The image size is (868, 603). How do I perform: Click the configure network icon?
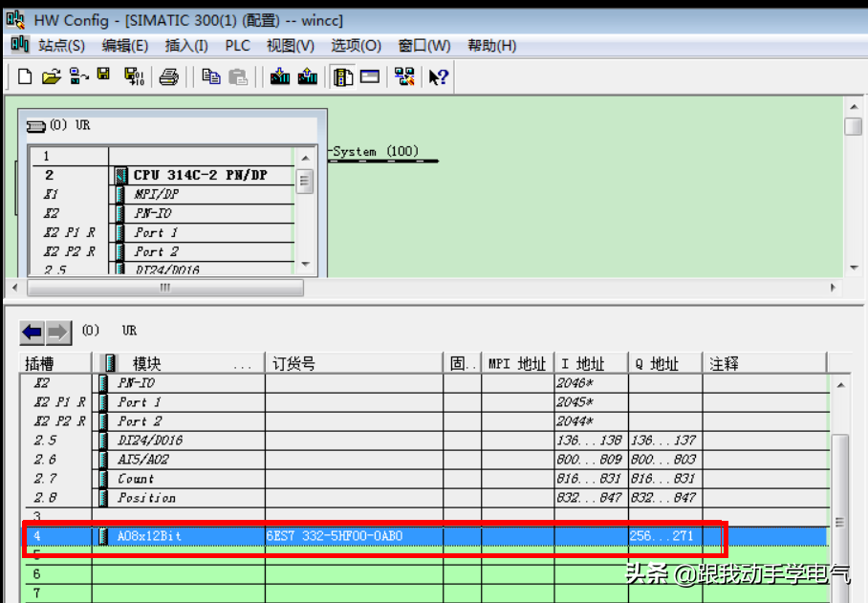point(404,76)
